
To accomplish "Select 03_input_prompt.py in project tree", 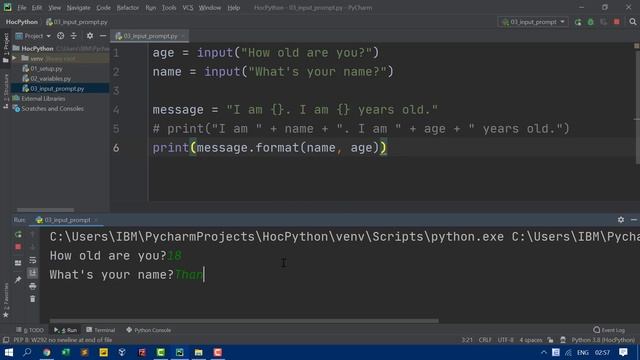I will [x=57, y=89].
